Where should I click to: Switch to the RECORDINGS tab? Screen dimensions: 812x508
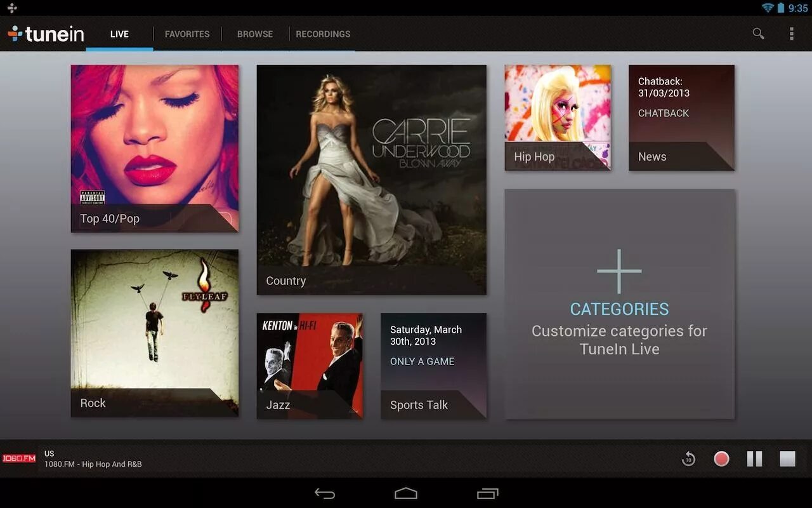[323, 34]
